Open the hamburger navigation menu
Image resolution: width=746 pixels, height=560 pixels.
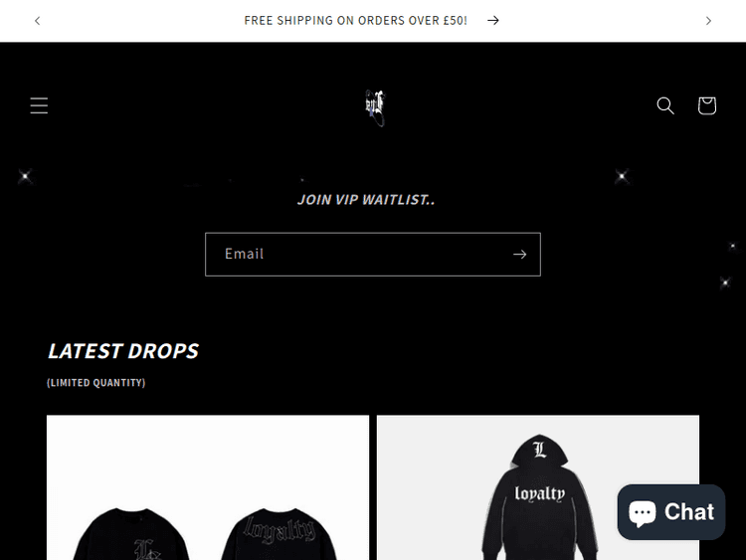(x=39, y=105)
